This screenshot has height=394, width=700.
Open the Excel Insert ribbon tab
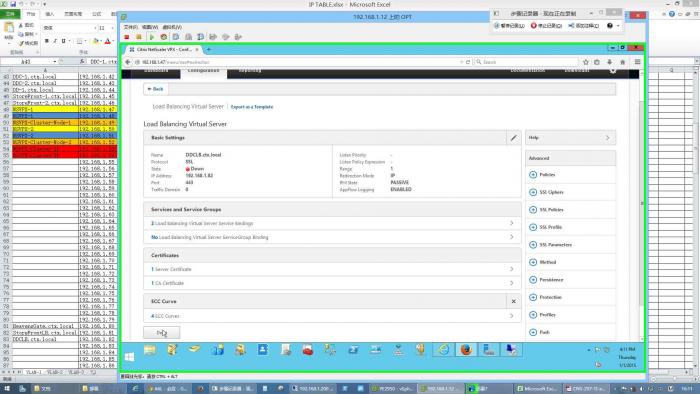pyautogui.click(x=50, y=14)
